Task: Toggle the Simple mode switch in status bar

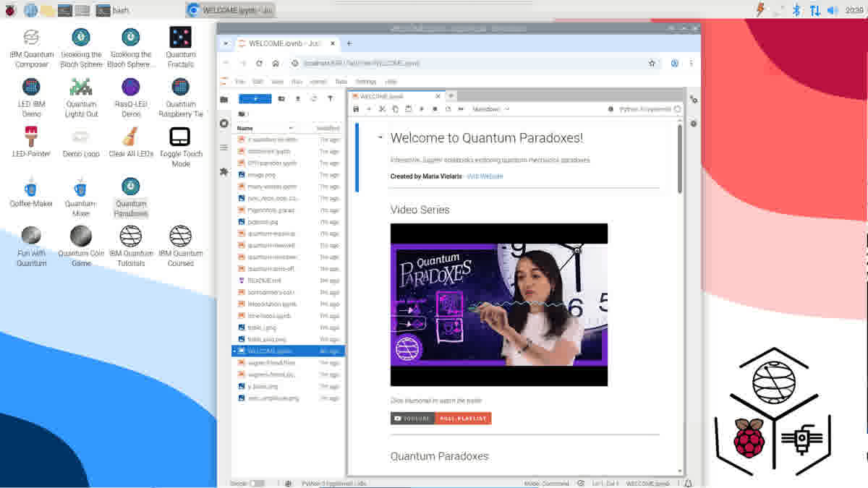Action: [x=257, y=483]
